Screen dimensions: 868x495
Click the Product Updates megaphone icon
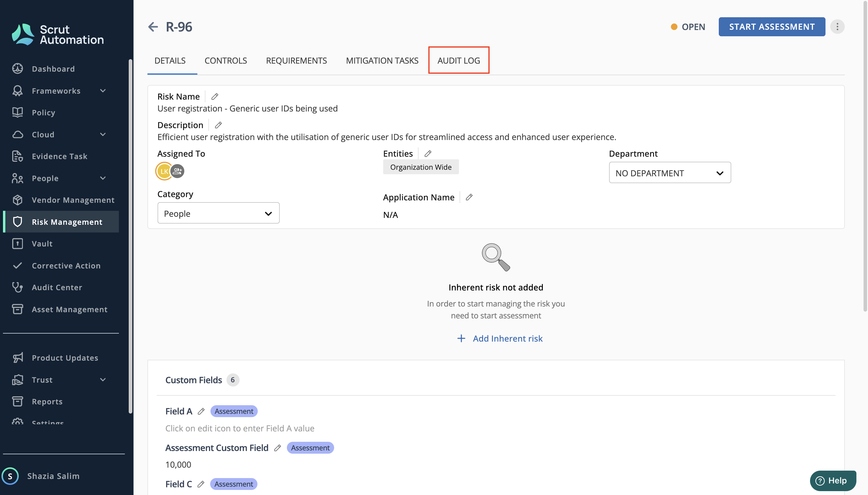pyautogui.click(x=18, y=358)
